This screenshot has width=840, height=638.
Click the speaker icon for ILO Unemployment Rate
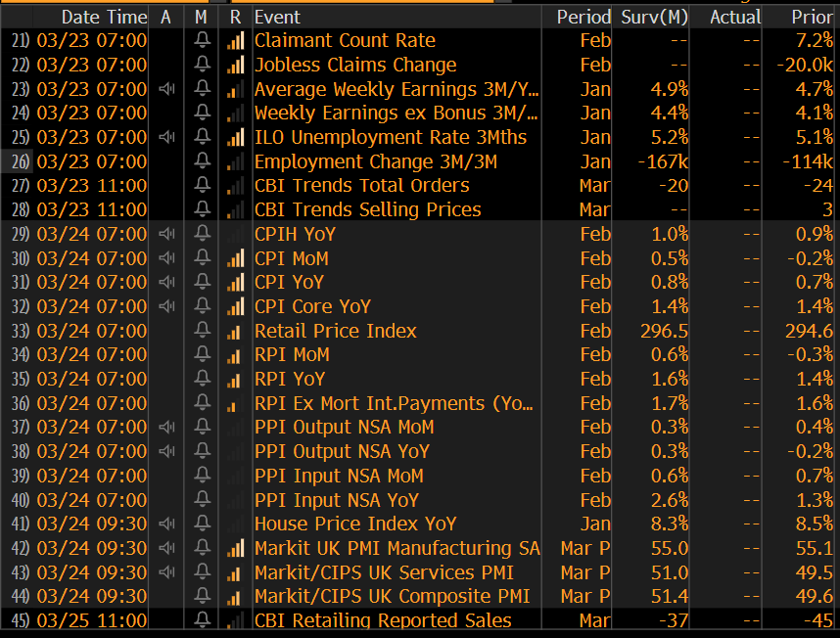pos(167,137)
